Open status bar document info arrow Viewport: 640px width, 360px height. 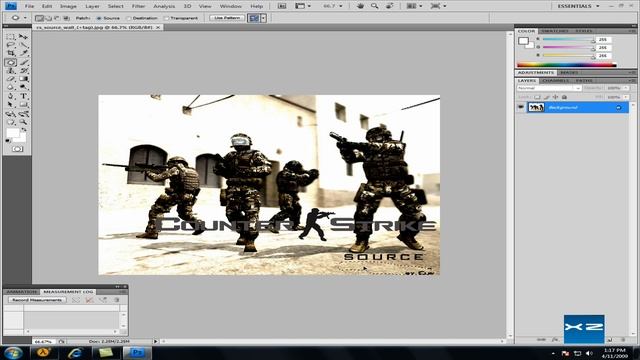coord(156,341)
